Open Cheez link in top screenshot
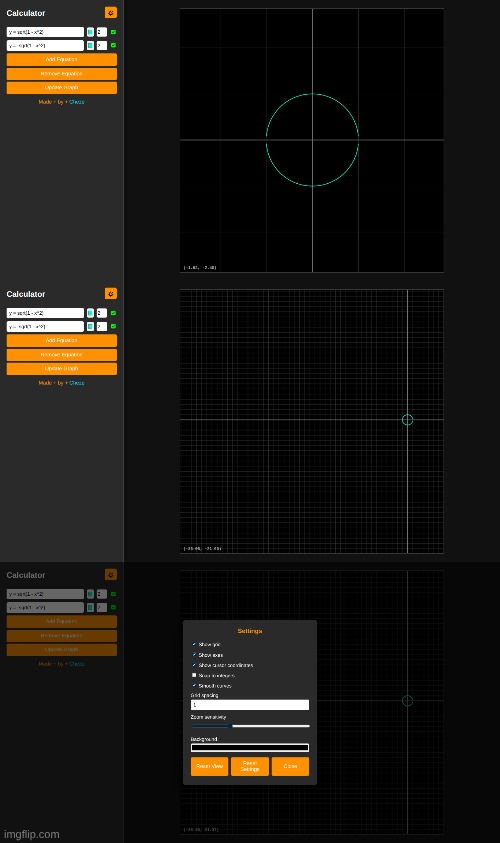 coord(76,102)
